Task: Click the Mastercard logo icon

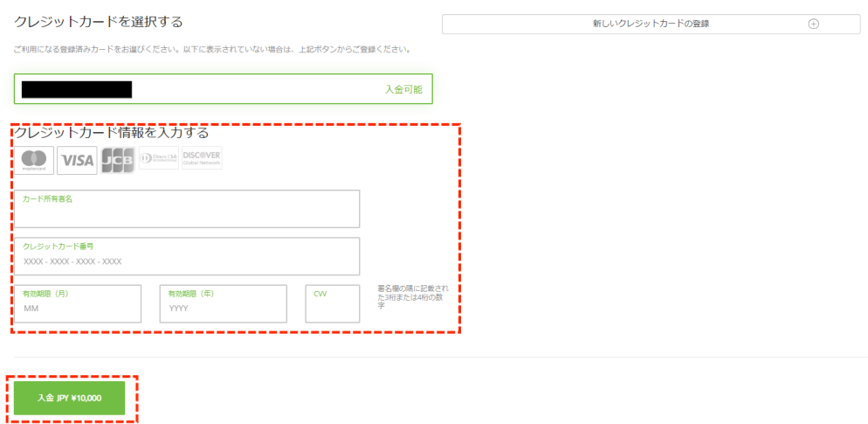Action: [34, 161]
